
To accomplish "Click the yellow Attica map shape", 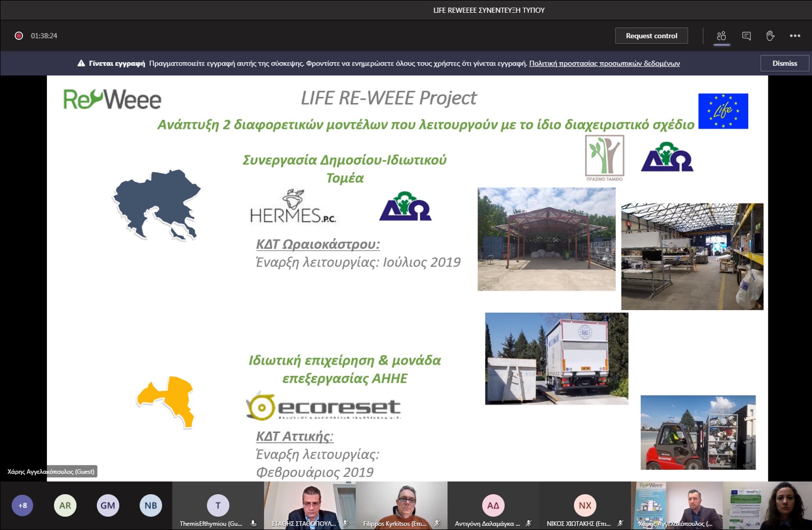I will pos(165,402).
